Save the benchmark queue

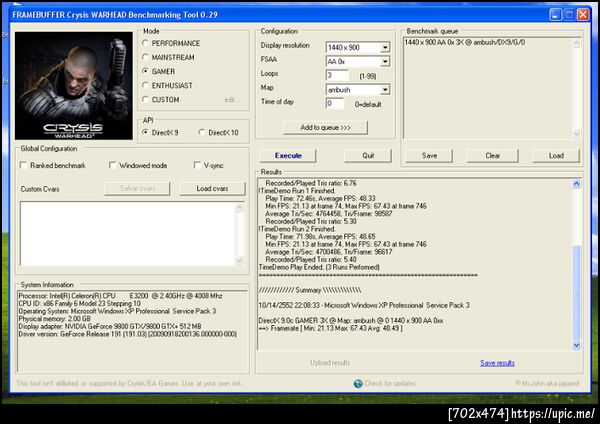coord(429,156)
